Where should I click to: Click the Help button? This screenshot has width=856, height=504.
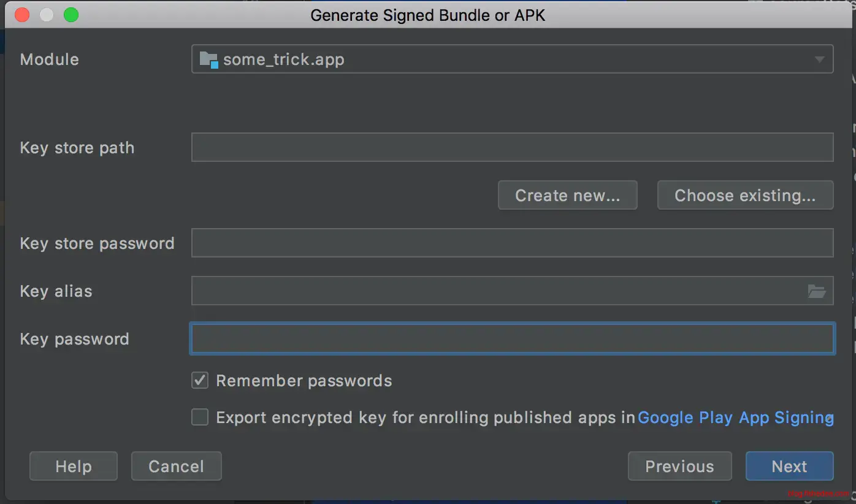point(74,467)
